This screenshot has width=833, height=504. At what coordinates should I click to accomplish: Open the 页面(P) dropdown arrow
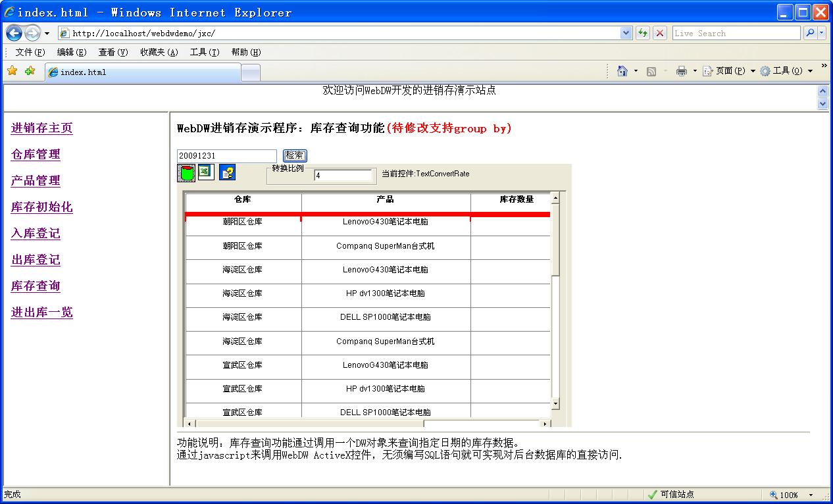(x=753, y=71)
